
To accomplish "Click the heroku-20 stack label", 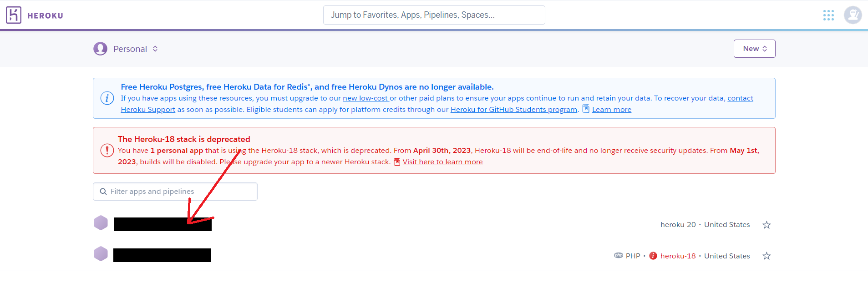I will click(x=678, y=224).
